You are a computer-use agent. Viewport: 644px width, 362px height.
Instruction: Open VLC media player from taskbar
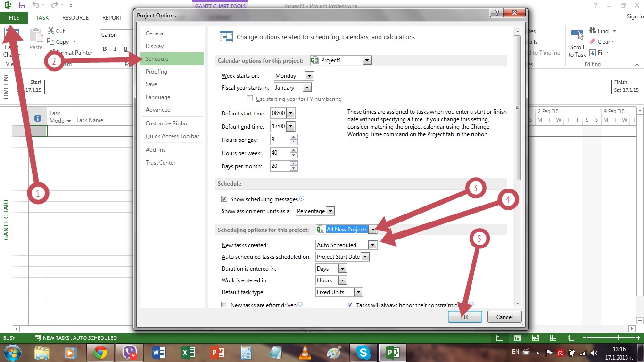coord(305,353)
